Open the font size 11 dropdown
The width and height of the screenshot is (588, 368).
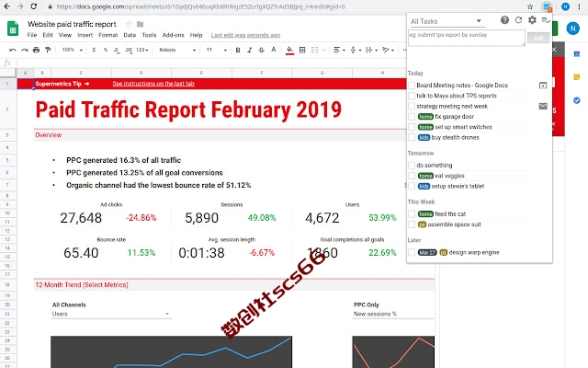[217, 50]
